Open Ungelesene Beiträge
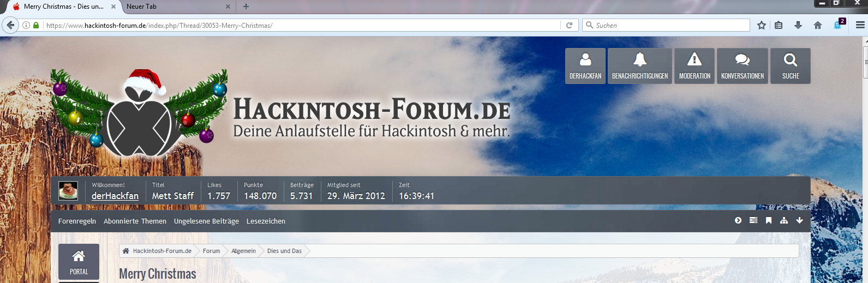 [x=206, y=221]
